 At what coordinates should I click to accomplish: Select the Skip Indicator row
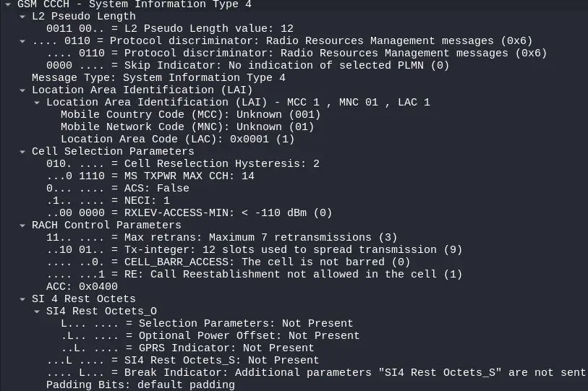pos(246,65)
